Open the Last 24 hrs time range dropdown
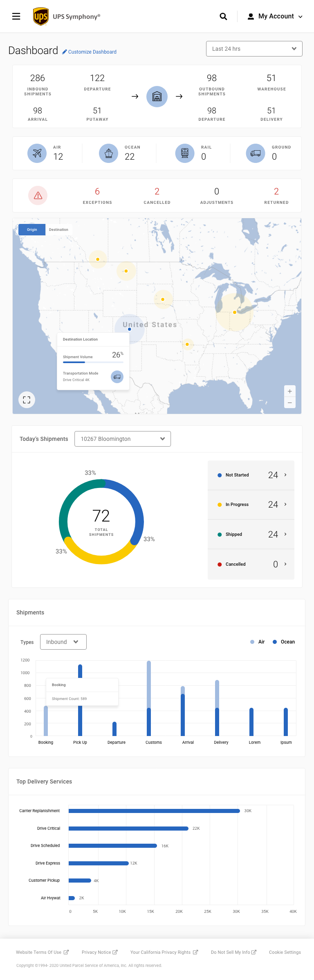The image size is (314, 980). (x=254, y=49)
